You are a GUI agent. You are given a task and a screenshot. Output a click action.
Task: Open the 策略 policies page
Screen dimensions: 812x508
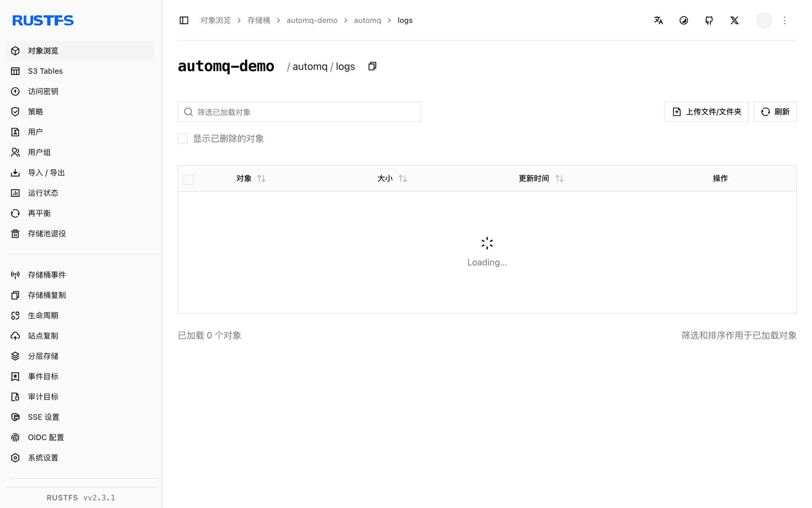point(80,112)
